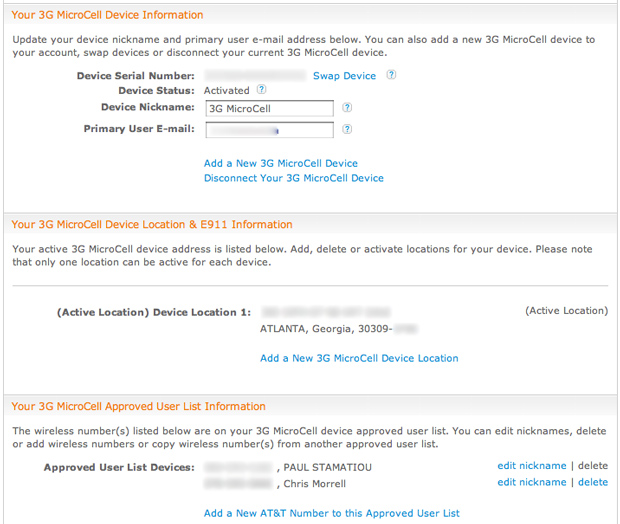620x524 pixels.
Task: Click the Activated device status text
Action: pyautogui.click(x=227, y=91)
